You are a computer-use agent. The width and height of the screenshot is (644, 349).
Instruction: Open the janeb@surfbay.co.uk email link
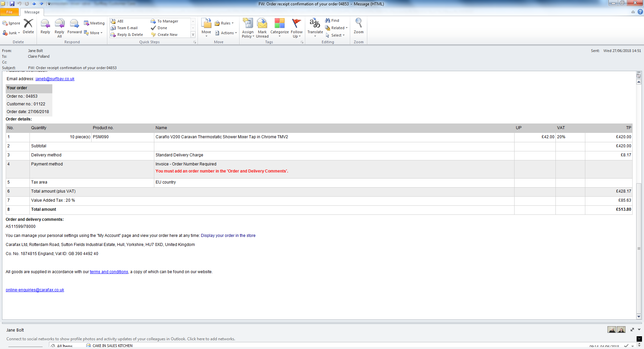pyautogui.click(x=55, y=79)
